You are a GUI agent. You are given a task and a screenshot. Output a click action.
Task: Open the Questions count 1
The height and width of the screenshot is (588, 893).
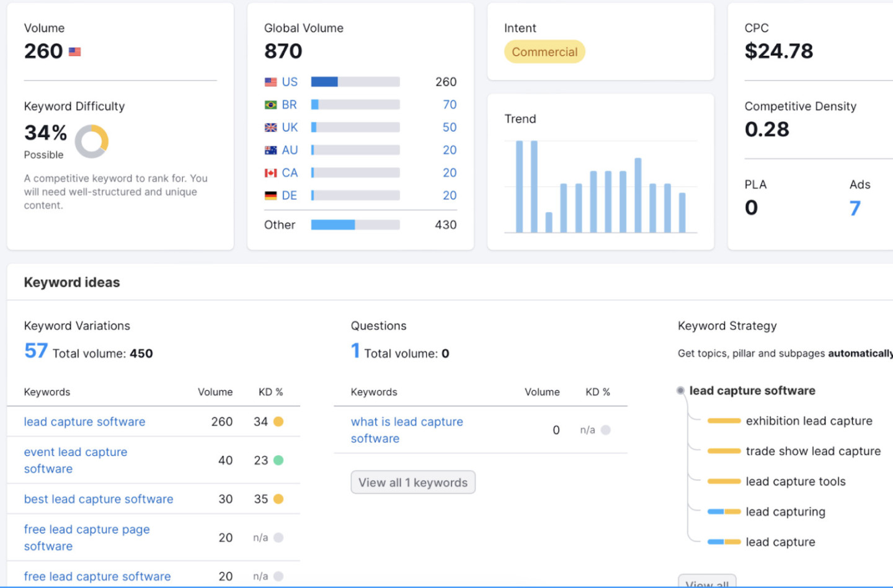[355, 351]
